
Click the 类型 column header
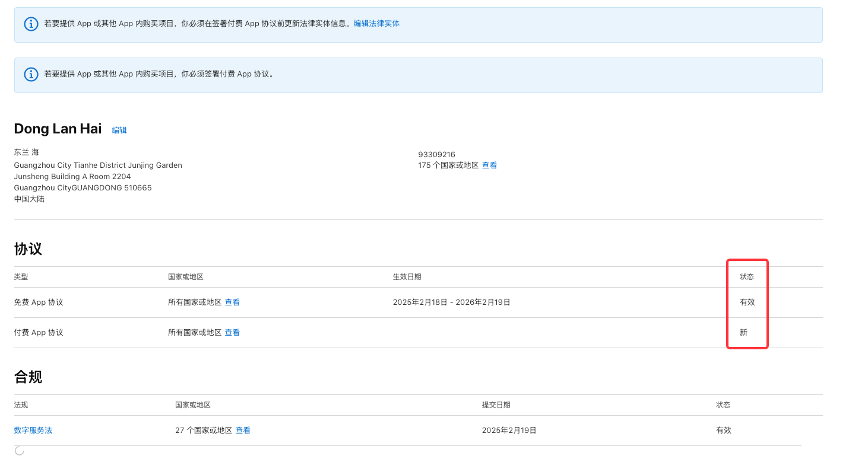click(x=21, y=277)
